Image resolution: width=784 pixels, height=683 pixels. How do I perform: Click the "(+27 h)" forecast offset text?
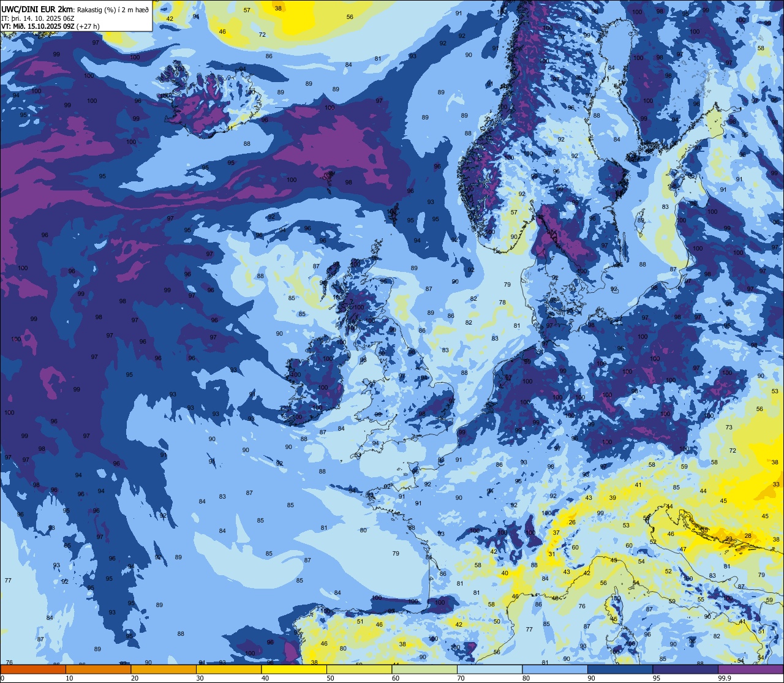(x=88, y=26)
